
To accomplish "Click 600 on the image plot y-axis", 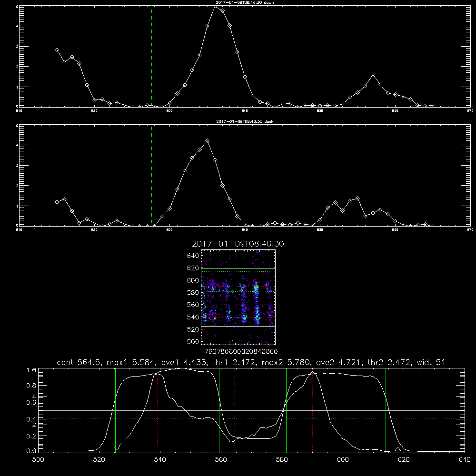I will pos(193,280).
